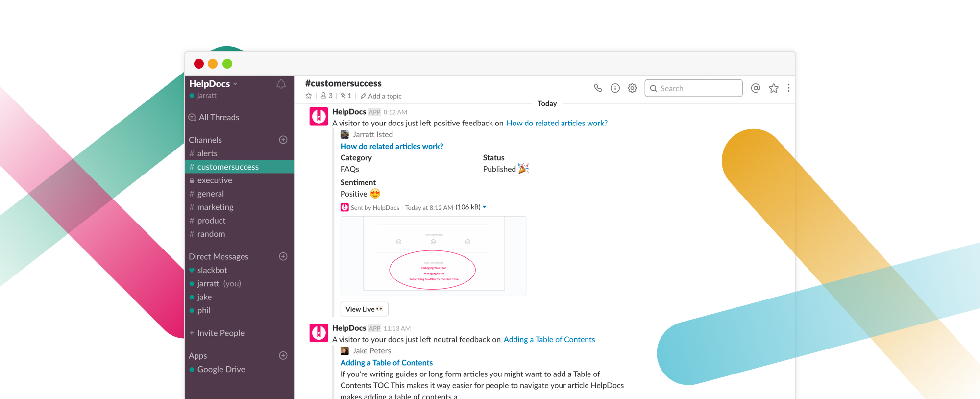Screen dimensions: 980x399
Task: View pinned items icon
Action: 346,96
